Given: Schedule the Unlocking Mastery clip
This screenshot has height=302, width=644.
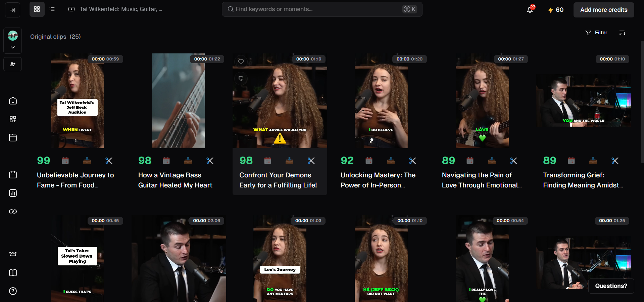Looking at the screenshot, I should click(369, 161).
